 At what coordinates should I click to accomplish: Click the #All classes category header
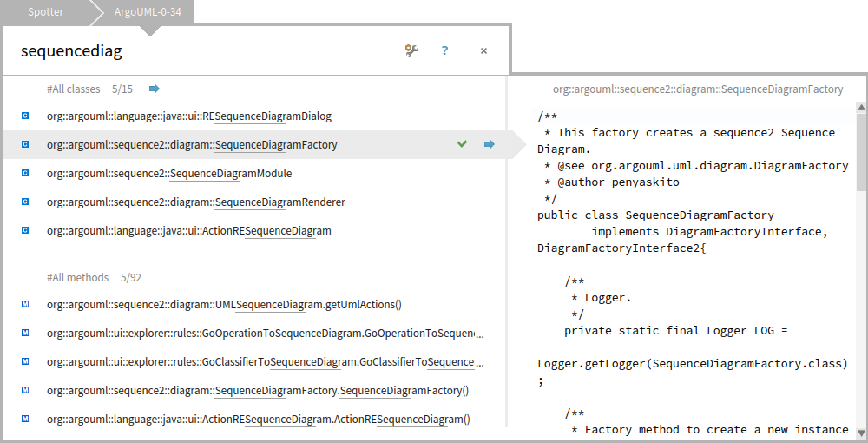pyautogui.click(x=74, y=89)
